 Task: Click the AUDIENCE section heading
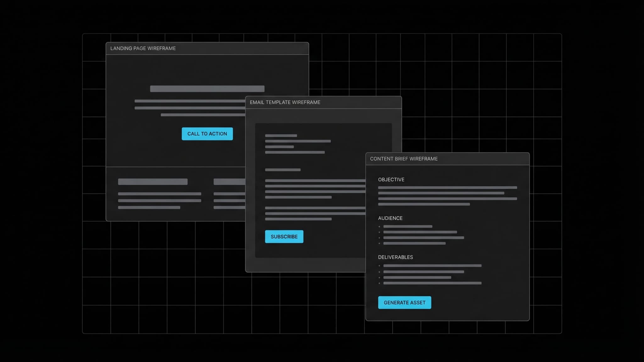point(390,218)
